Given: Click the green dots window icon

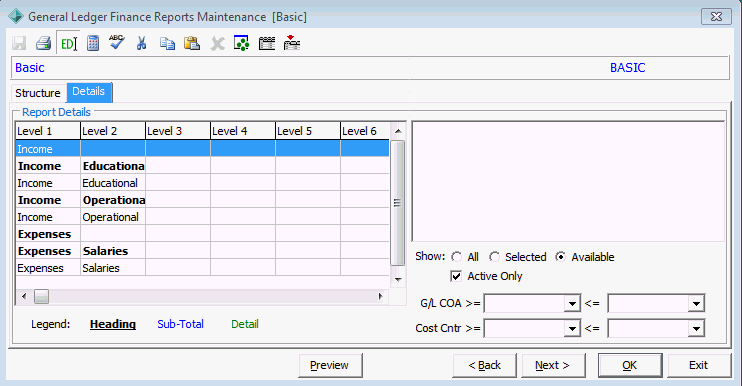Looking at the screenshot, I should point(242,44).
